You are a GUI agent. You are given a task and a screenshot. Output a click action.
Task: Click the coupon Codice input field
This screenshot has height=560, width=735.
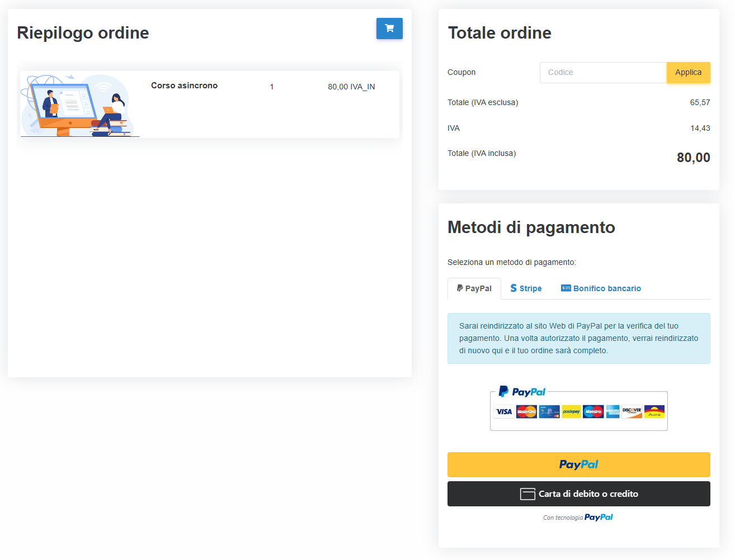(x=603, y=73)
